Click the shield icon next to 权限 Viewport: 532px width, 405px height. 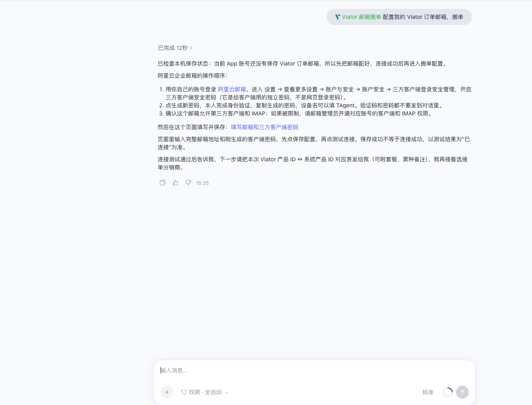click(184, 392)
